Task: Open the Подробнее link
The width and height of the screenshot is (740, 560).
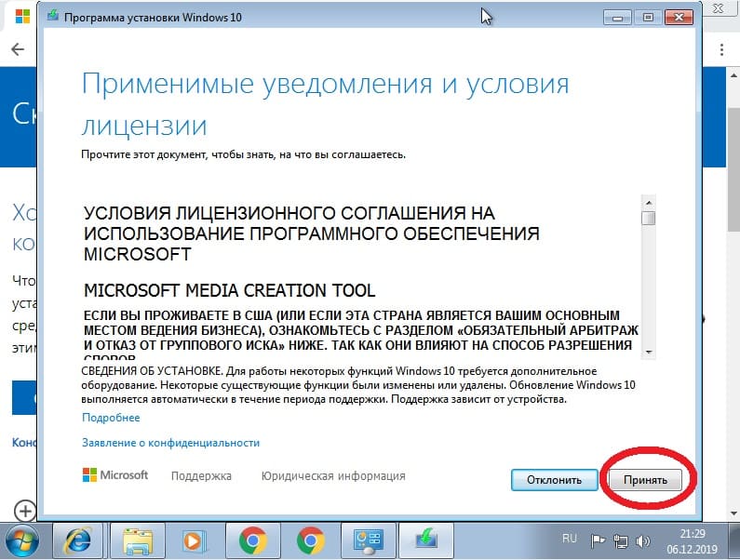Action: coord(111,418)
